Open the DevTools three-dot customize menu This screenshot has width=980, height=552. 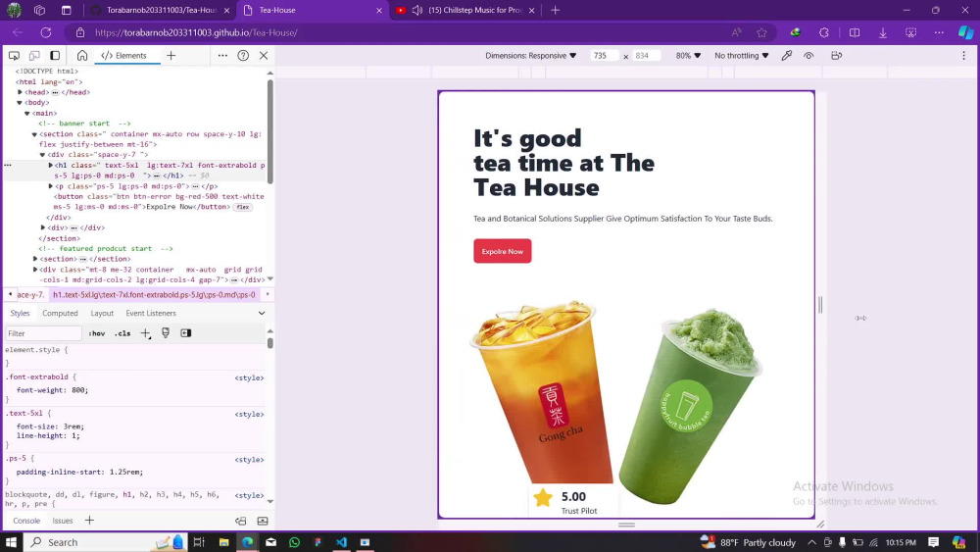pyautogui.click(x=222, y=56)
